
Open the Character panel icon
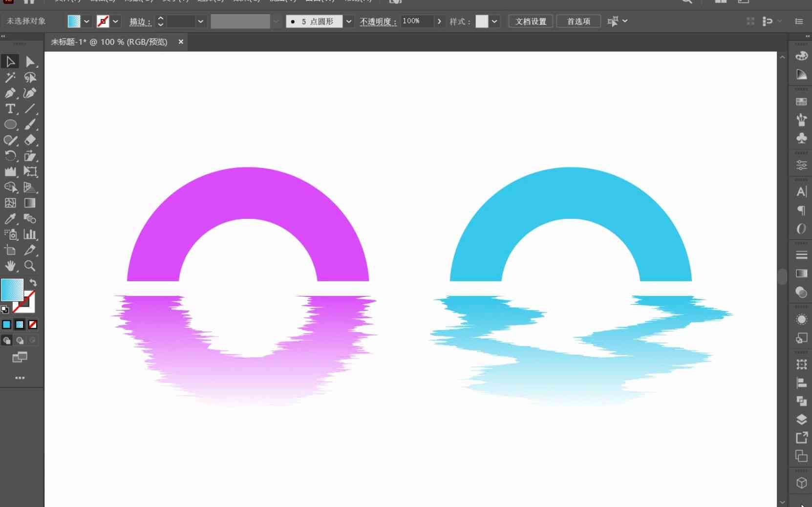(x=801, y=191)
